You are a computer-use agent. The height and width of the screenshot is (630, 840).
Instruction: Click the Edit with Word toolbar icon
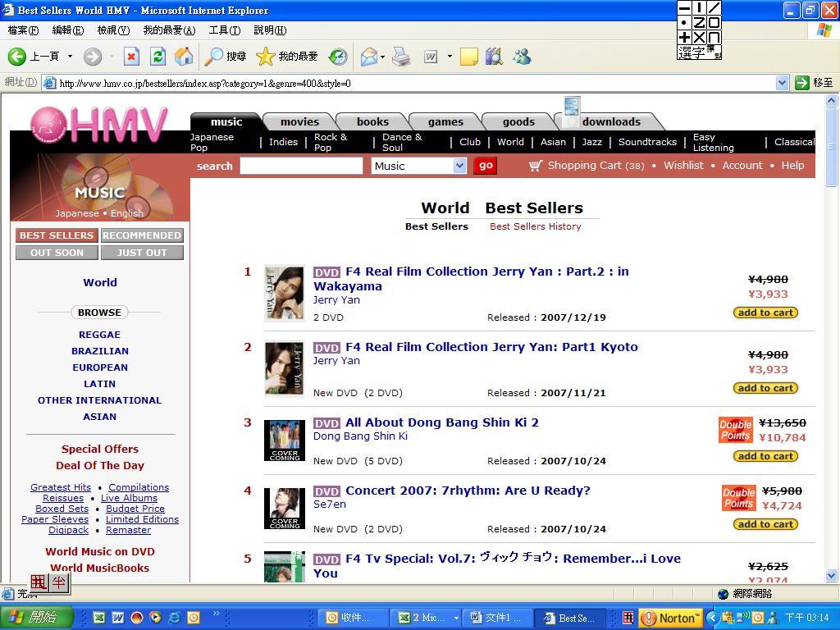click(x=431, y=57)
